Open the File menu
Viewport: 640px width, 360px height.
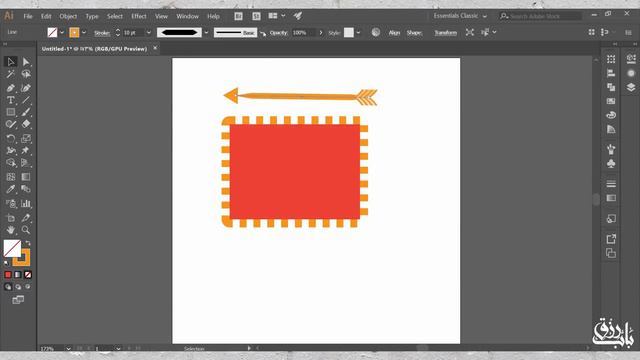(x=28, y=16)
